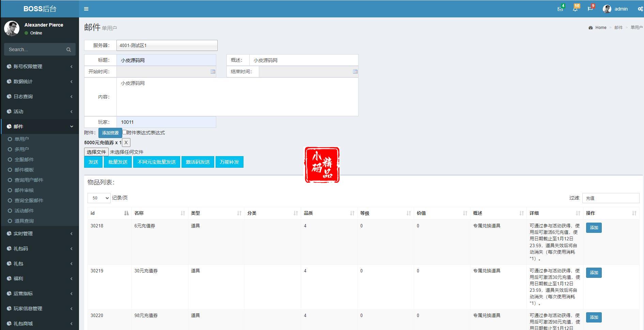Click the Home dashboard breadcrumb icon
The image size is (644, 330).
[x=591, y=28]
